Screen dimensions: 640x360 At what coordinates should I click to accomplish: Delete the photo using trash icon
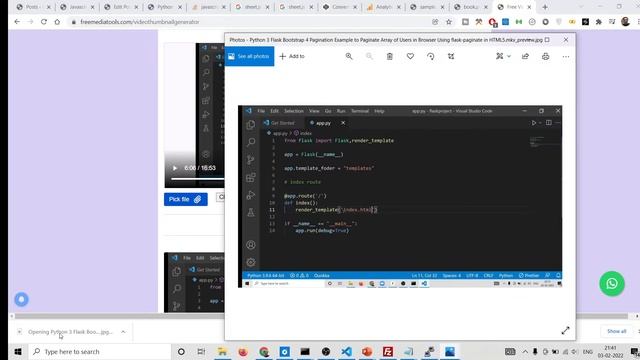tap(390, 56)
